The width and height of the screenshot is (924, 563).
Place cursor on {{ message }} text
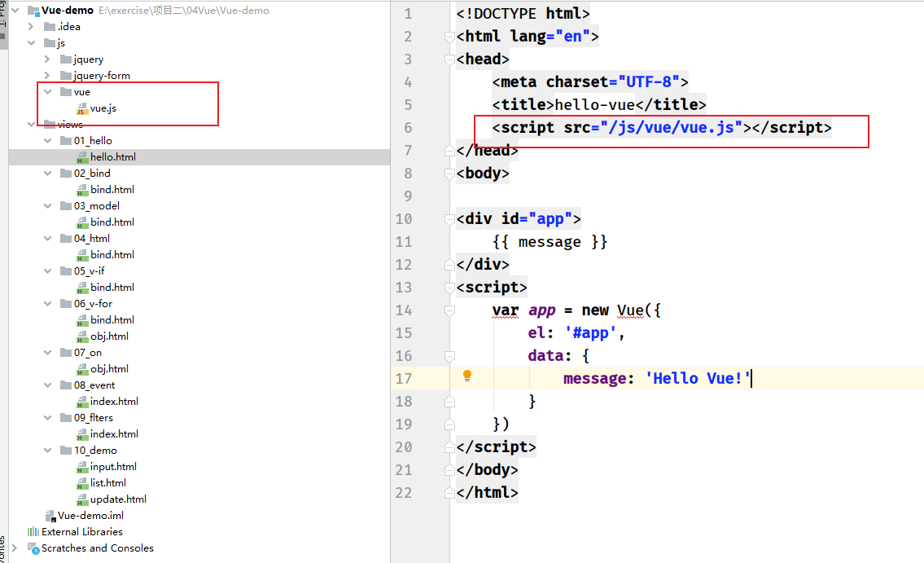pyautogui.click(x=550, y=242)
